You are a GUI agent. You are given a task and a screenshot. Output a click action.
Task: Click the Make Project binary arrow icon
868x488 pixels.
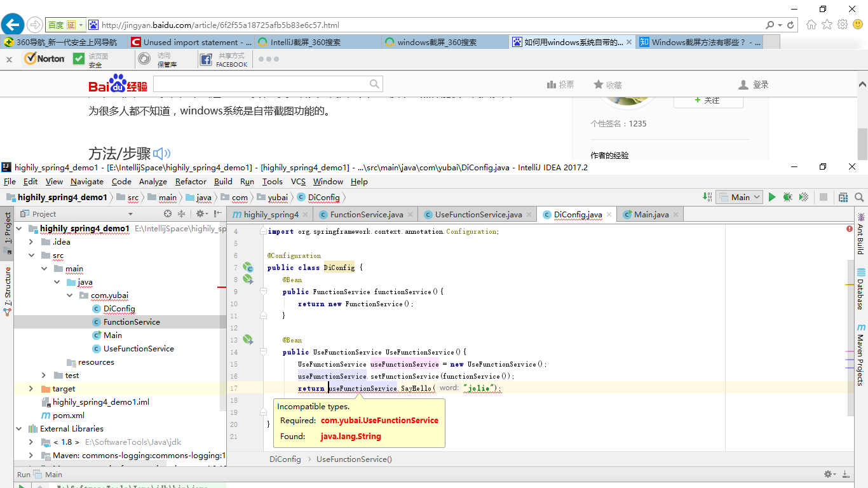(707, 198)
